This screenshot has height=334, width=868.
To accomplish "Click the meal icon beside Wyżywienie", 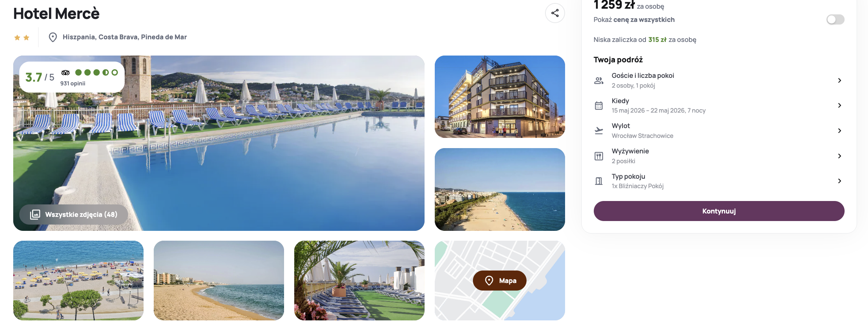I will (599, 156).
